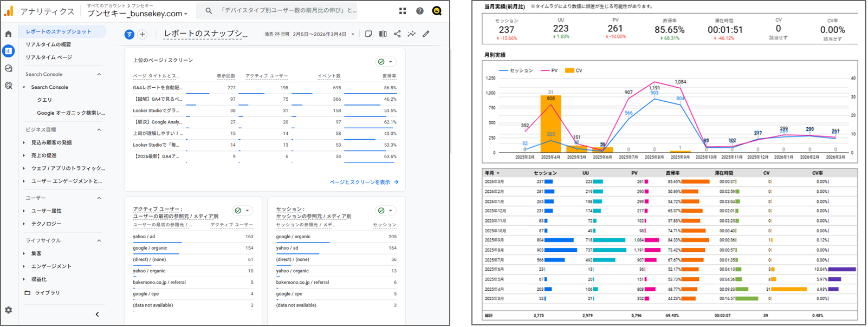The image size is (868, 327).
Task: Click the search magnifier icon
Action: 209,11
